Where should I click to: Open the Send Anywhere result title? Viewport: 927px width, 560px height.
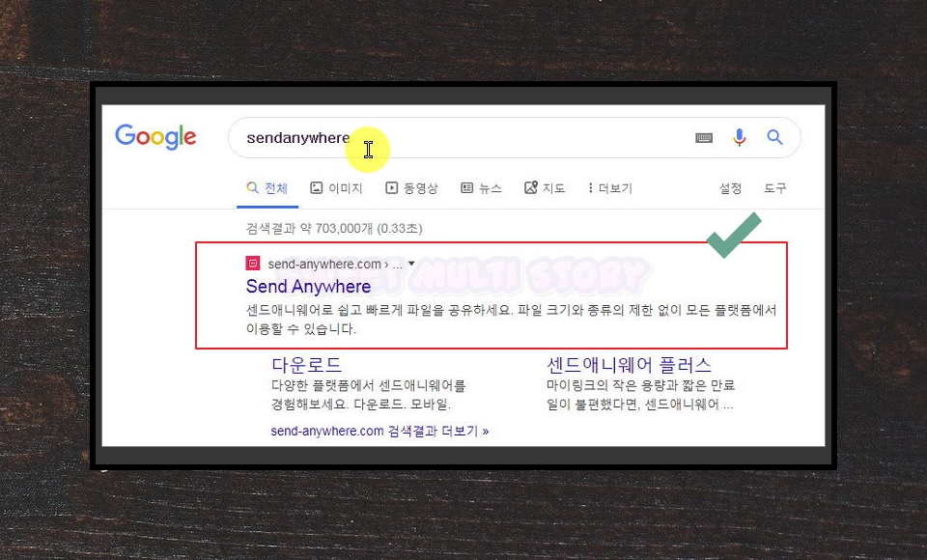pyautogui.click(x=308, y=286)
